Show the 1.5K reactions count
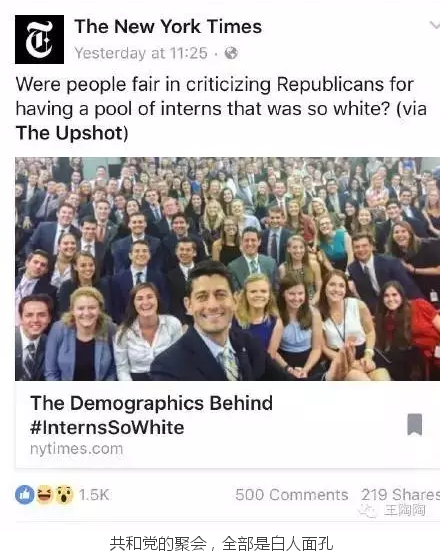 [x=94, y=495]
